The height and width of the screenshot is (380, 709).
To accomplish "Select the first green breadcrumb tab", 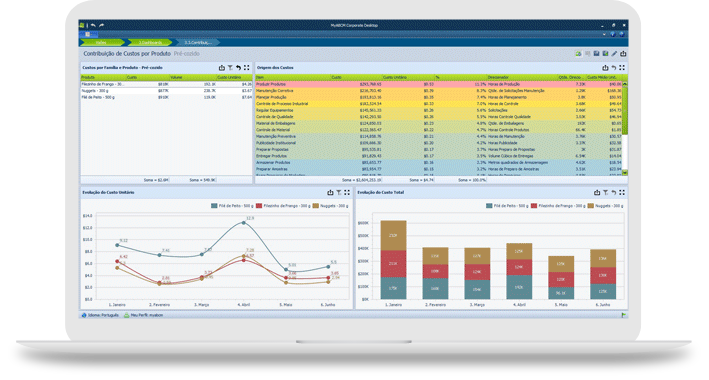I will [101, 43].
